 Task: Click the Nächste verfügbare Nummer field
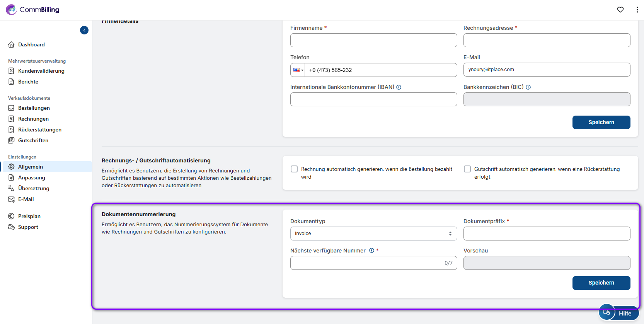tap(373, 263)
